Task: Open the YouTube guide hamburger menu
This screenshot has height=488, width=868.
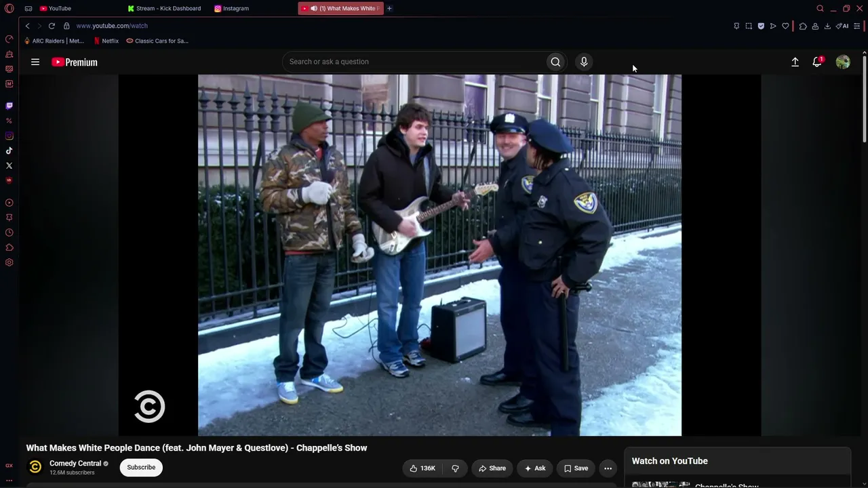Action: click(35, 62)
